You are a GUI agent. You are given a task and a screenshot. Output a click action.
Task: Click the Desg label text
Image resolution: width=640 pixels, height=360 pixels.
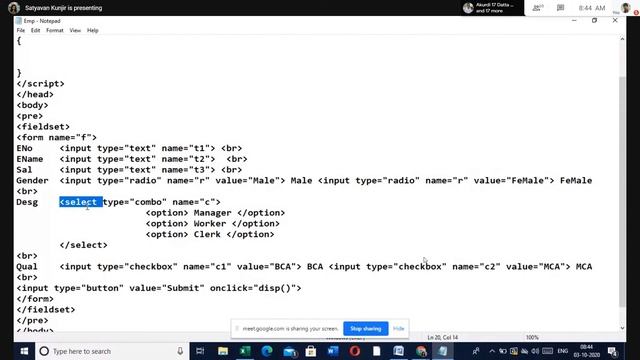click(27, 202)
